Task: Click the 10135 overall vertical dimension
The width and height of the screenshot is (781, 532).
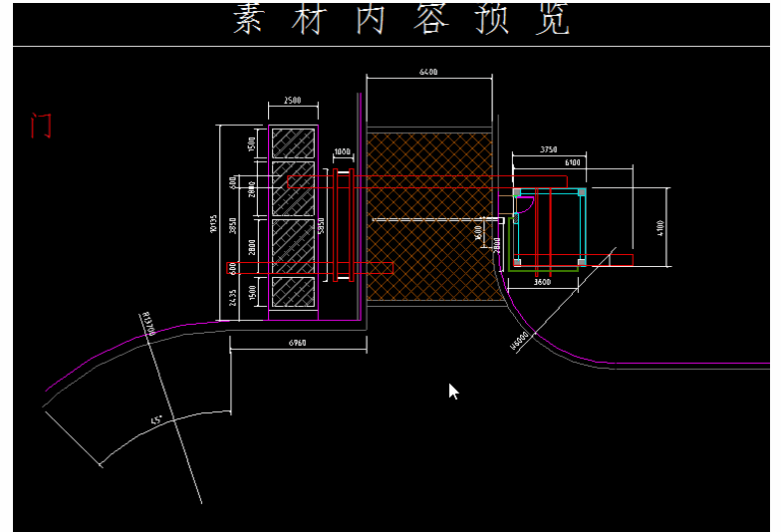Action: click(x=213, y=224)
